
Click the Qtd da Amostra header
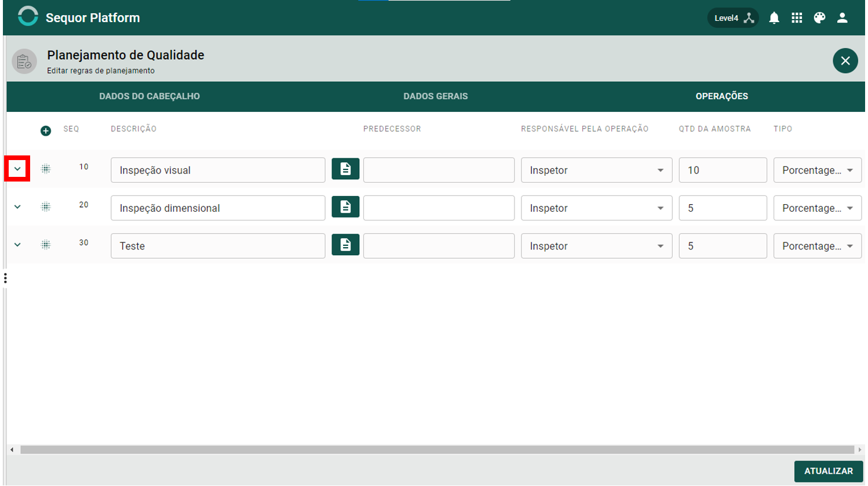(715, 129)
